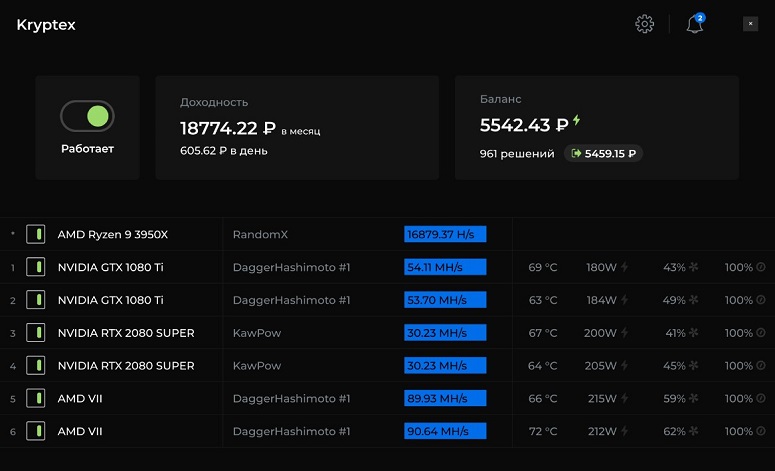
Task: Click the 16879.37 H/s hashrate bar
Action: pos(445,235)
